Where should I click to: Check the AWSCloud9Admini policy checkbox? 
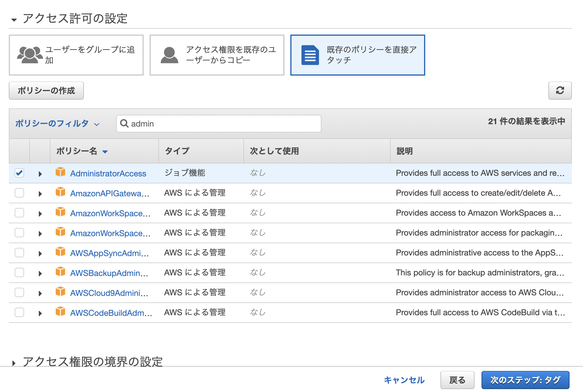[x=19, y=292]
